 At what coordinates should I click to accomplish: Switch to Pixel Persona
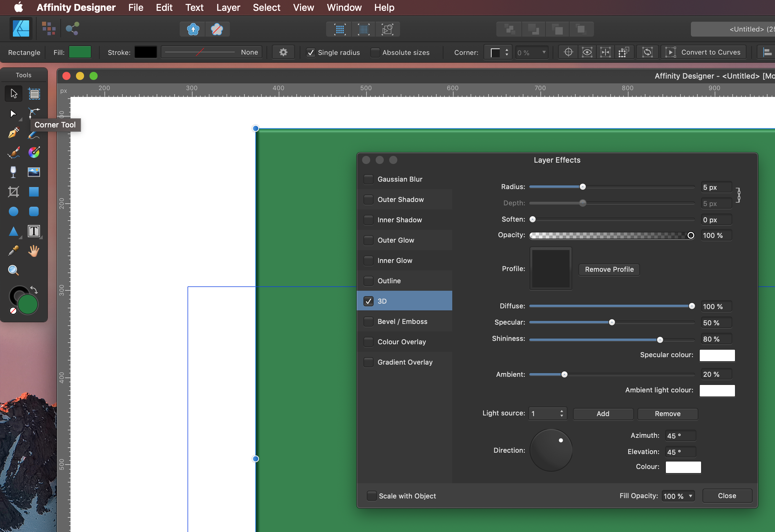[x=49, y=28]
